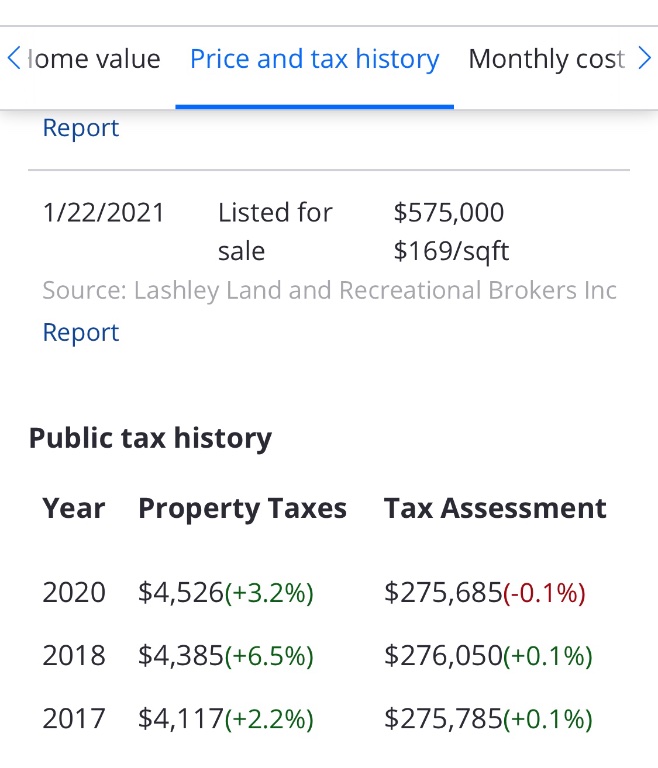Click the 1/22/2021 listing date
The width and height of the screenshot is (658, 768).
click(x=103, y=212)
